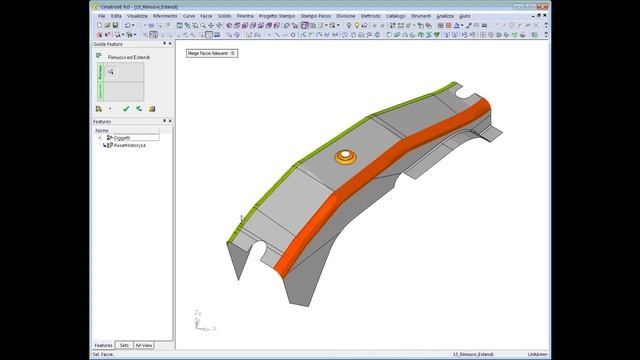Image resolution: width=640 pixels, height=360 pixels.
Task: Click the yellow Cancel icon in guide
Action: 152,109
